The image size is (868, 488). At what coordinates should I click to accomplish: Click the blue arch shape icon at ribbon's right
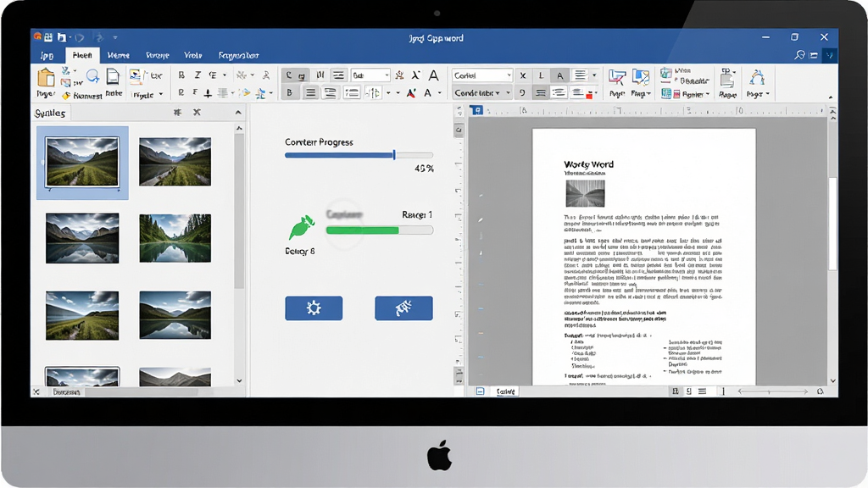[757, 77]
